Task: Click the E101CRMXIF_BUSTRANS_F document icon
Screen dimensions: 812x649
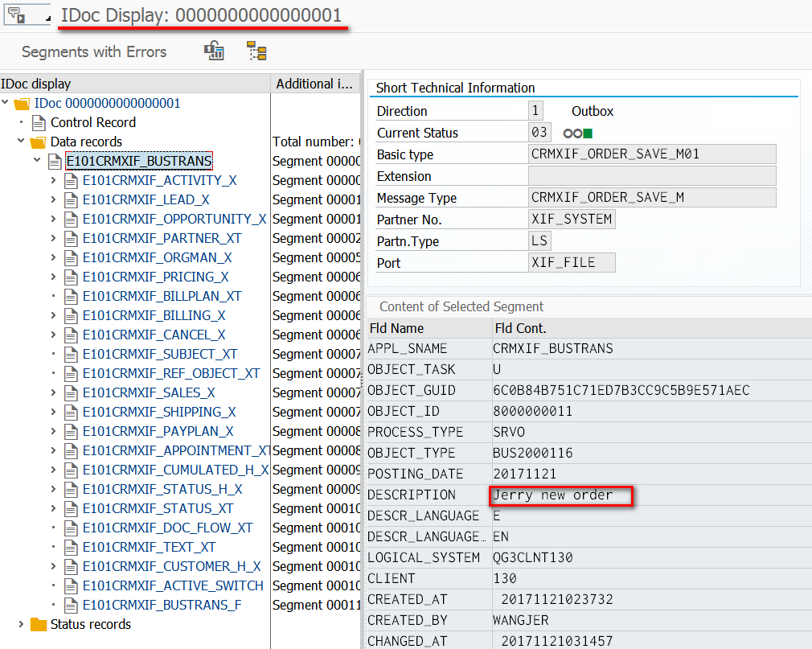Action: [71, 606]
